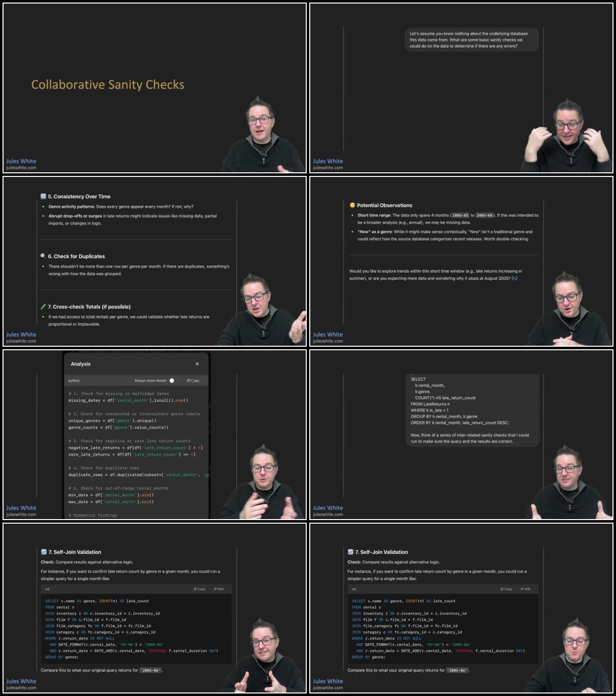The height and width of the screenshot is (696, 616).
Task: Click 'ORDER BY lr.rental_month' line in SQL message
Action: point(460,423)
